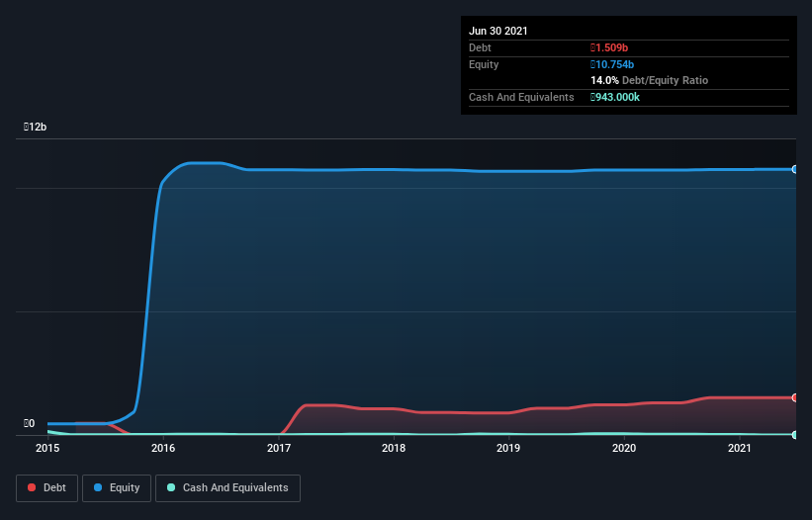812x520 pixels.
Task: Click the 2018 x-axis label
Action: tap(394, 448)
